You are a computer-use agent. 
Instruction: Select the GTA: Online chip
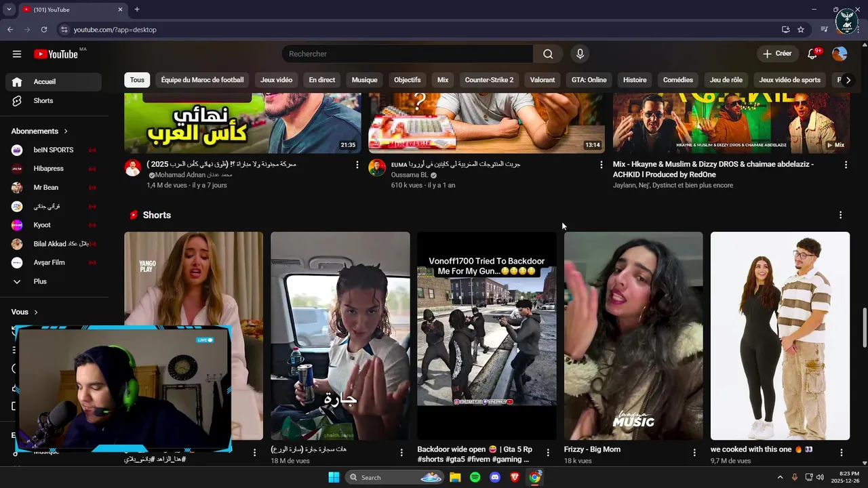pos(589,80)
